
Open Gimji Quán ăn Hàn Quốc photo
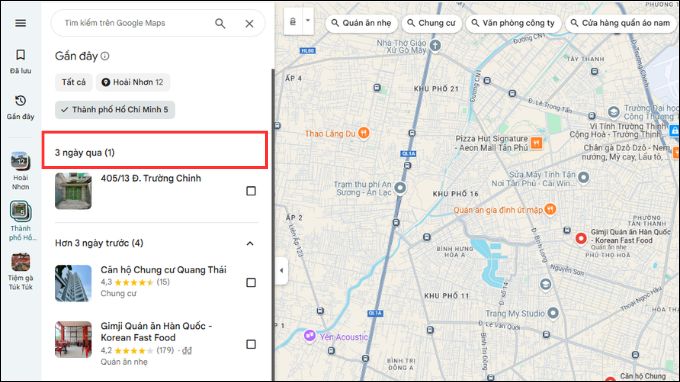[x=73, y=339]
